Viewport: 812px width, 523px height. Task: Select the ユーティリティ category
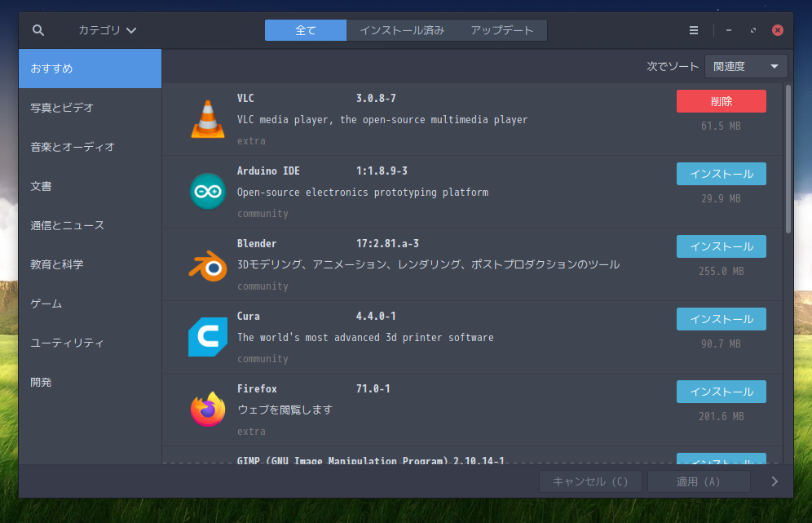[x=90, y=343]
